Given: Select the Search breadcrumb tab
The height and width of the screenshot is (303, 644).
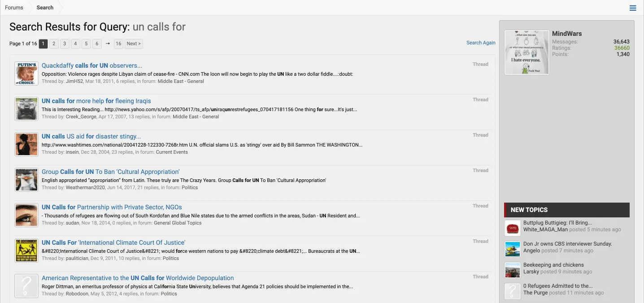Looking at the screenshot, I should (x=45, y=8).
